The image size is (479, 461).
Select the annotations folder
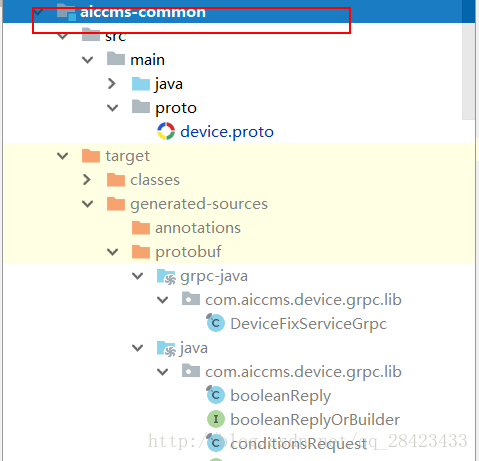click(198, 228)
